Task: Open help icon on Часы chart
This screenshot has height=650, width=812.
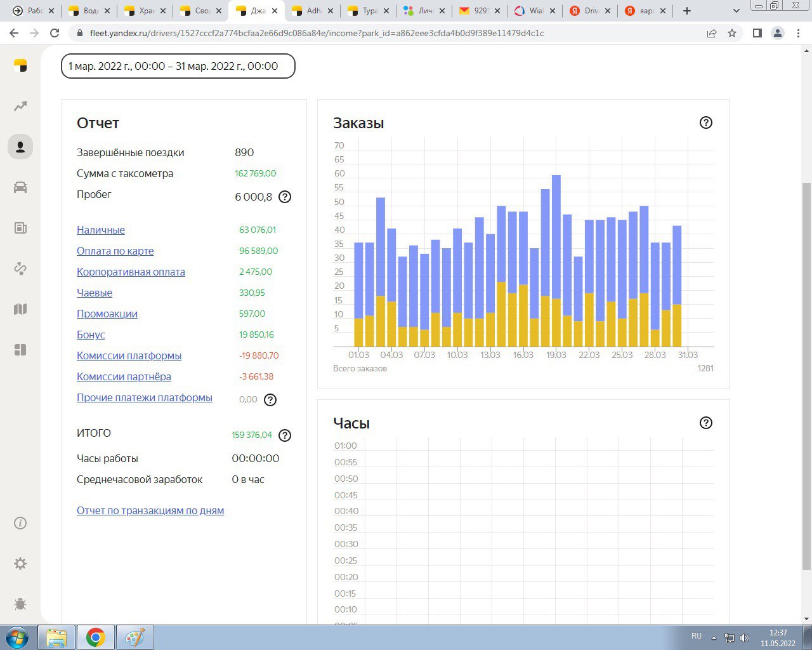Action: (x=706, y=423)
